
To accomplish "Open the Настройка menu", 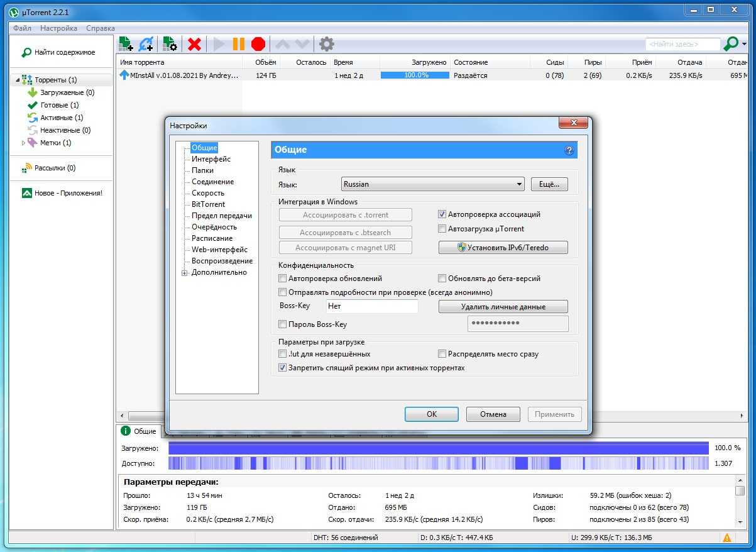I will point(58,28).
